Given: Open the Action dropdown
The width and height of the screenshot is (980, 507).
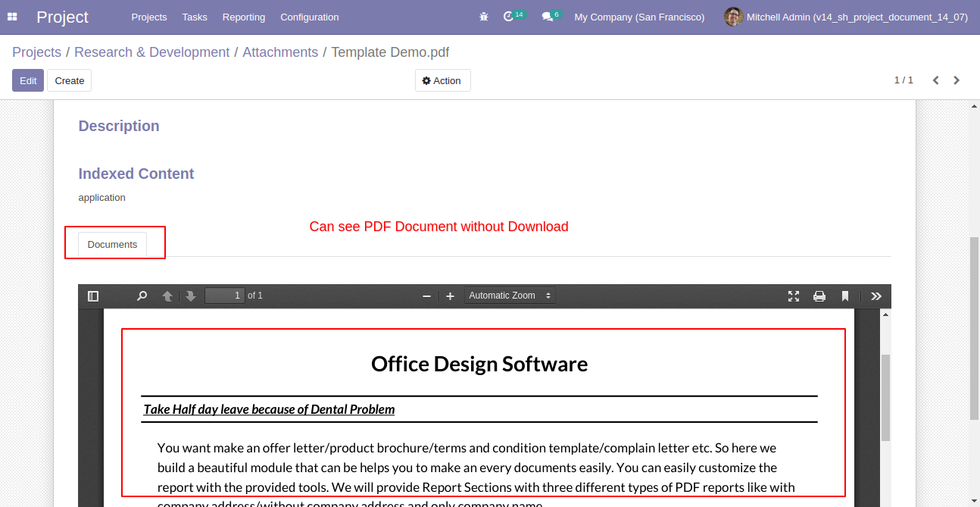Looking at the screenshot, I should pyautogui.click(x=442, y=80).
